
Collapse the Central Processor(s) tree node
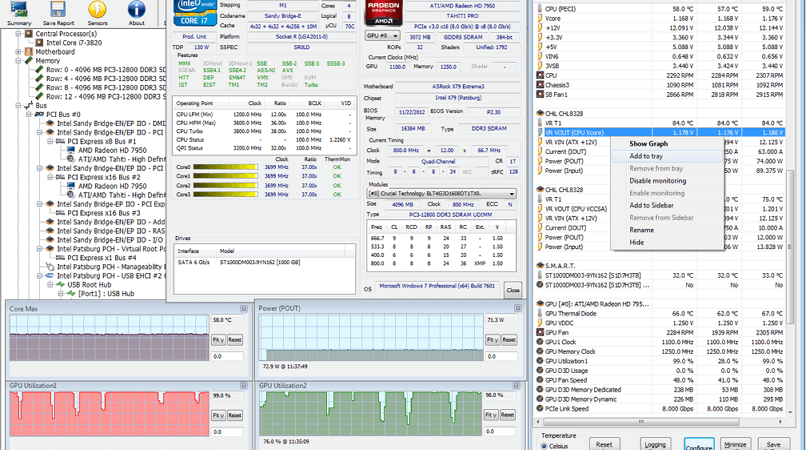pos(19,33)
